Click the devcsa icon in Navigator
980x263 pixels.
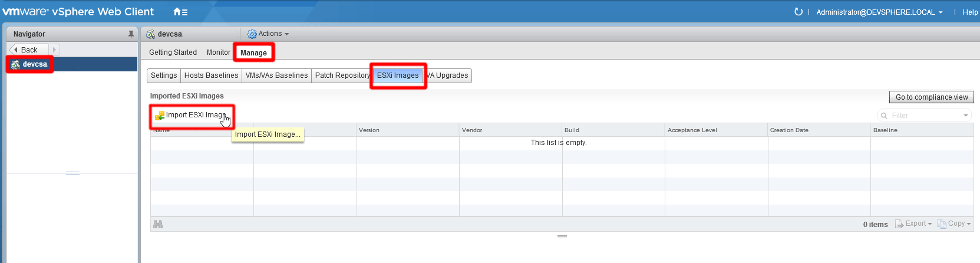pos(15,64)
